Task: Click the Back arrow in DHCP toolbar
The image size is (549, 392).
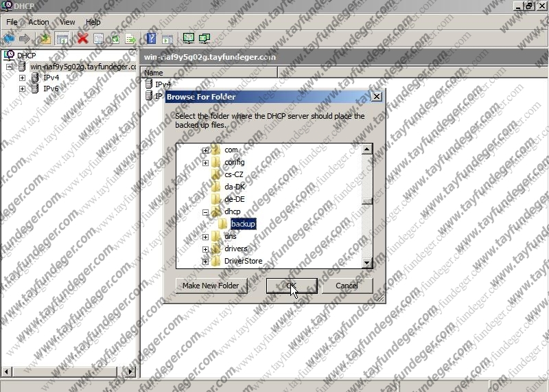Action: point(9,38)
